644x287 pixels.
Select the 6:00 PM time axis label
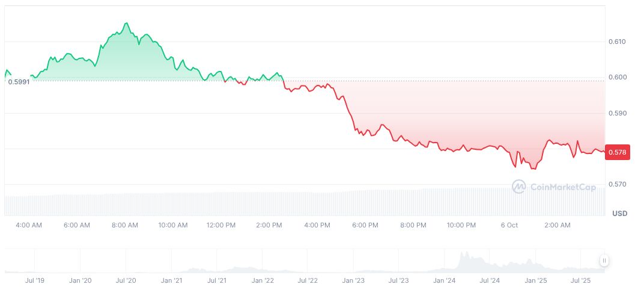click(365, 225)
